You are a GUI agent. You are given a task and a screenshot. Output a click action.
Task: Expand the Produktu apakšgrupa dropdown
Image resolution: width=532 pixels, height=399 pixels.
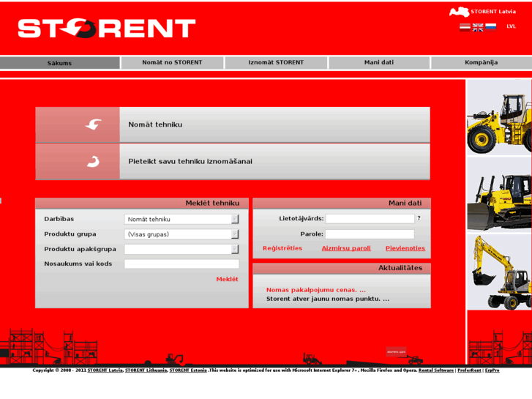(181, 249)
